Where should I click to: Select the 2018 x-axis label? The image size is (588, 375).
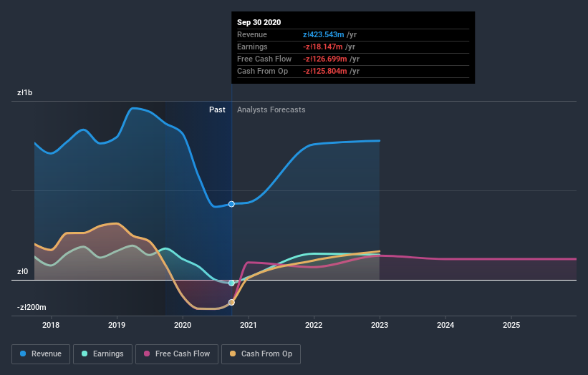[x=51, y=325]
